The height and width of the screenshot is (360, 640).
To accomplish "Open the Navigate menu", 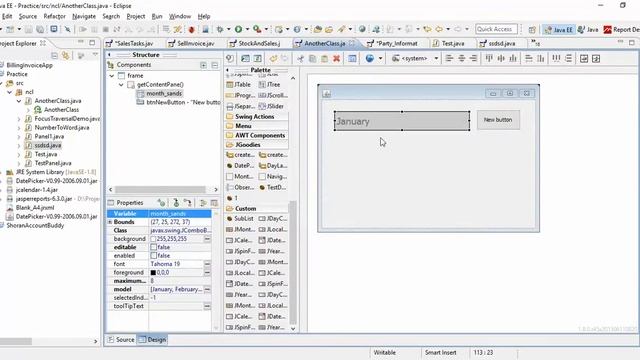I will pos(84,16).
